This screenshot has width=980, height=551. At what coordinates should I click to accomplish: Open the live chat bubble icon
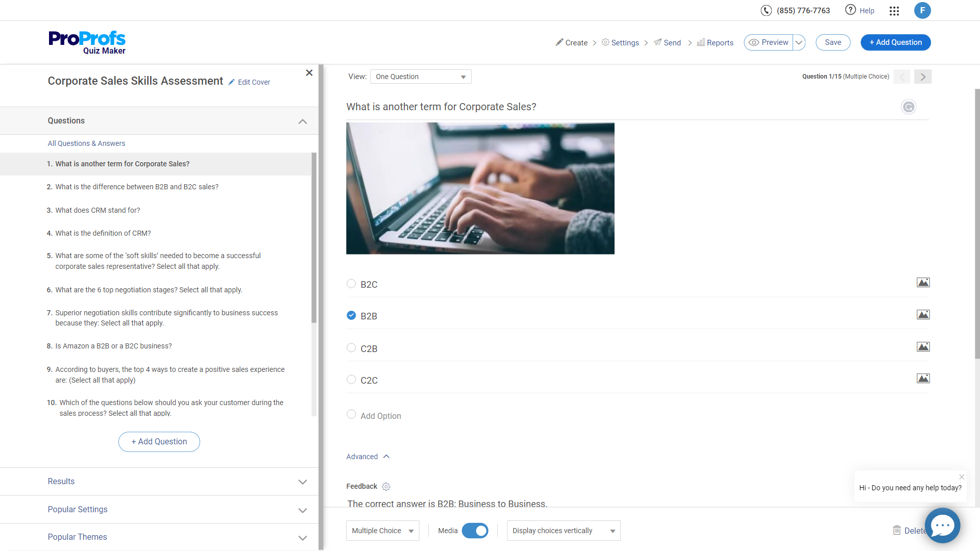point(942,525)
